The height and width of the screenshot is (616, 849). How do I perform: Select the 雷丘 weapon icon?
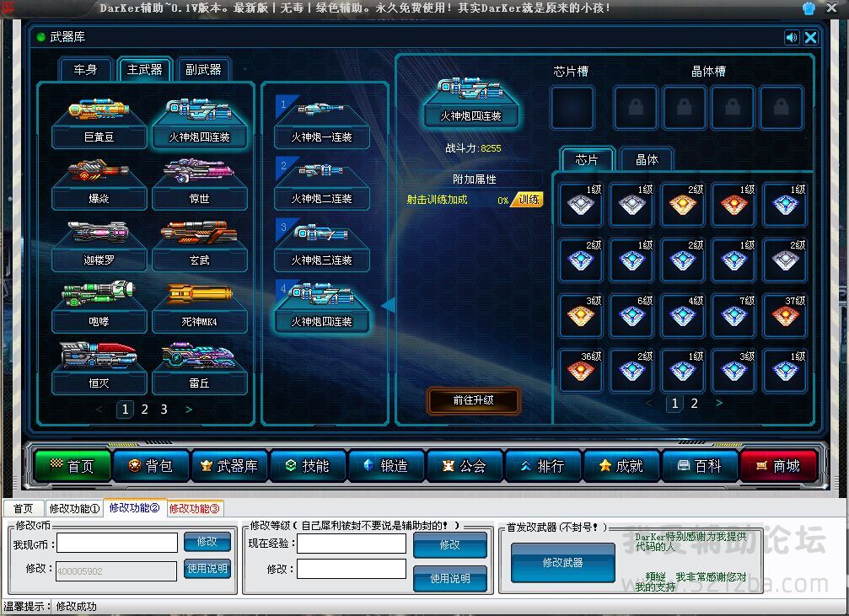(200, 357)
